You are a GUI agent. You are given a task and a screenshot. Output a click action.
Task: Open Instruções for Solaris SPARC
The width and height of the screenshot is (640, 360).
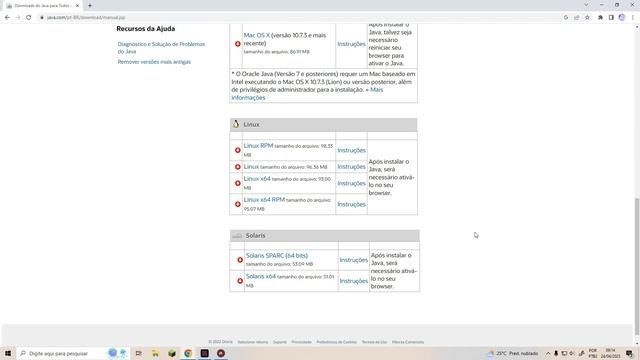354,260
